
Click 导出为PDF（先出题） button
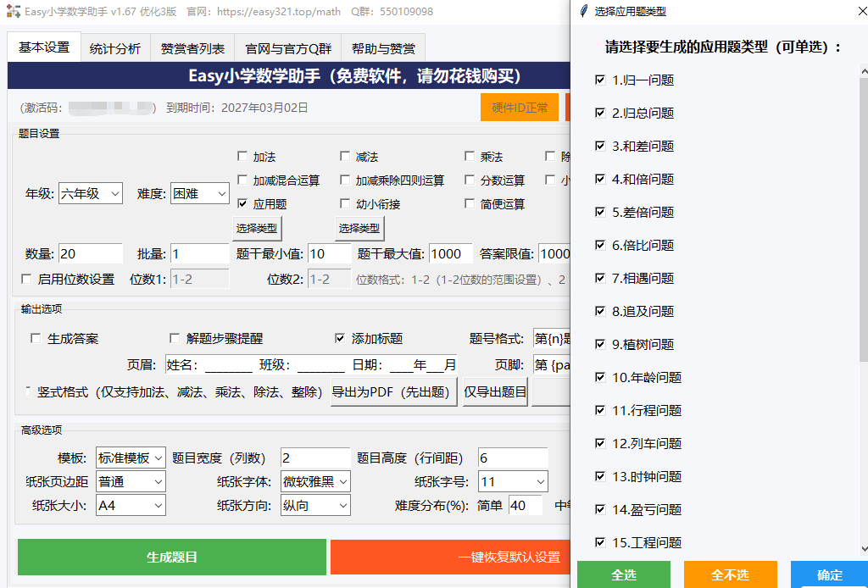pyautogui.click(x=394, y=392)
